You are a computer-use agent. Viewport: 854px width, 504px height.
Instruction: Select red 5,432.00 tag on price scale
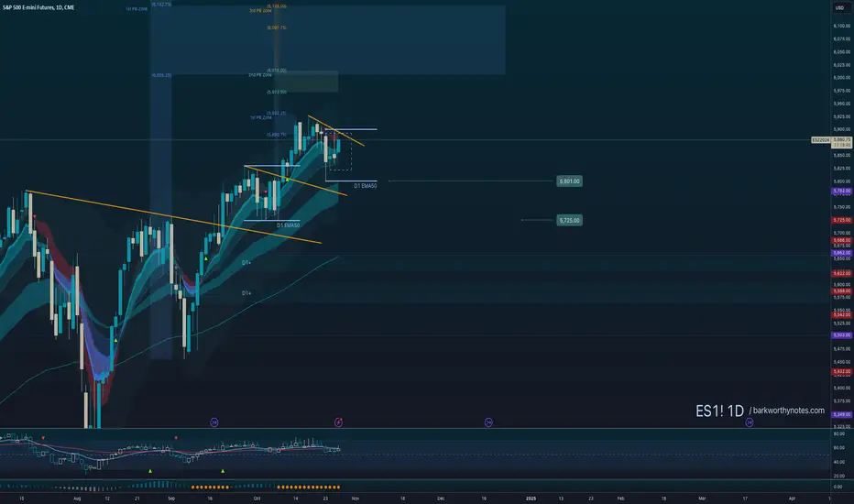click(842, 372)
